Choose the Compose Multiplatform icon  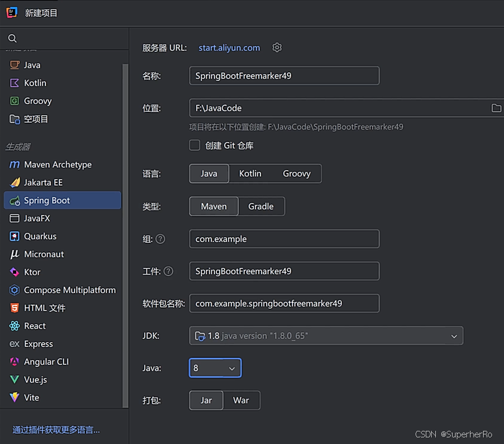click(x=14, y=290)
